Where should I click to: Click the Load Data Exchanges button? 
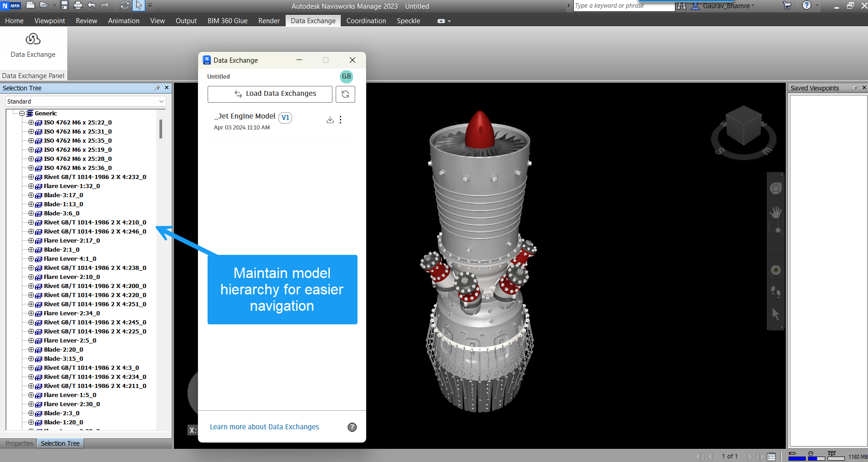[270, 94]
